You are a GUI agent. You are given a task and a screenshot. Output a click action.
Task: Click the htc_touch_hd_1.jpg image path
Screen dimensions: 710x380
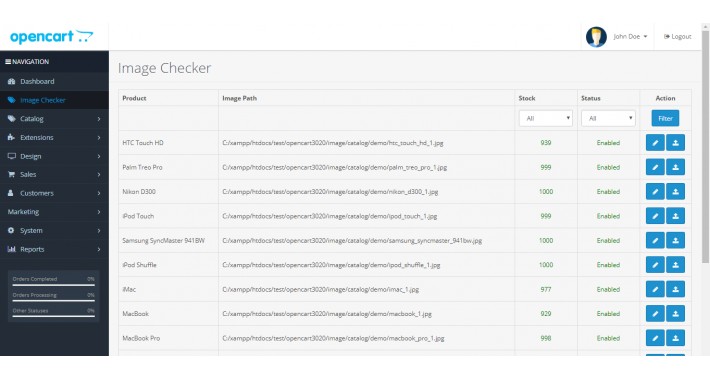coord(333,143)
